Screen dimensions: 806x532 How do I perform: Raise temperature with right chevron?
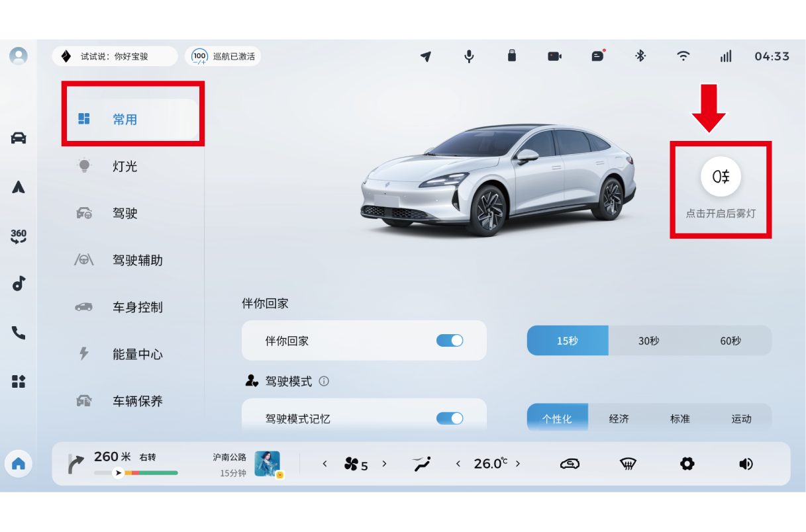point(518,464)
